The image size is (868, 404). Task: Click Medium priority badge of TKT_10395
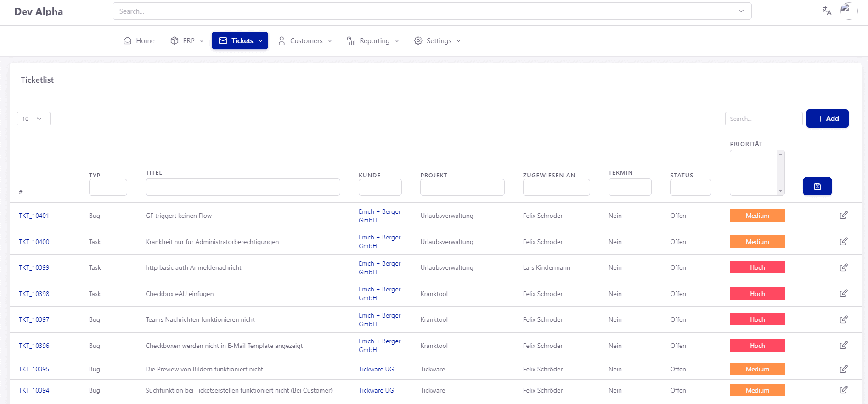(x=757, y=369)
